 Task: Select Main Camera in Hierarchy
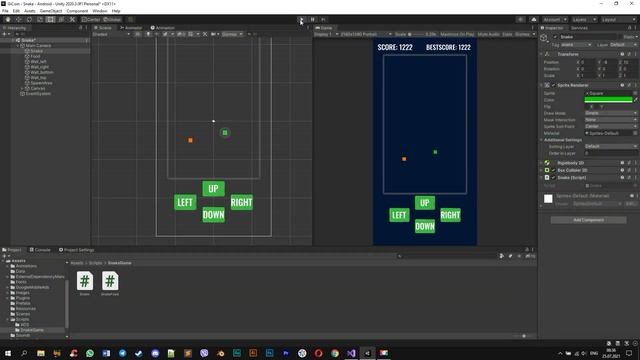[x=38, y=46]
